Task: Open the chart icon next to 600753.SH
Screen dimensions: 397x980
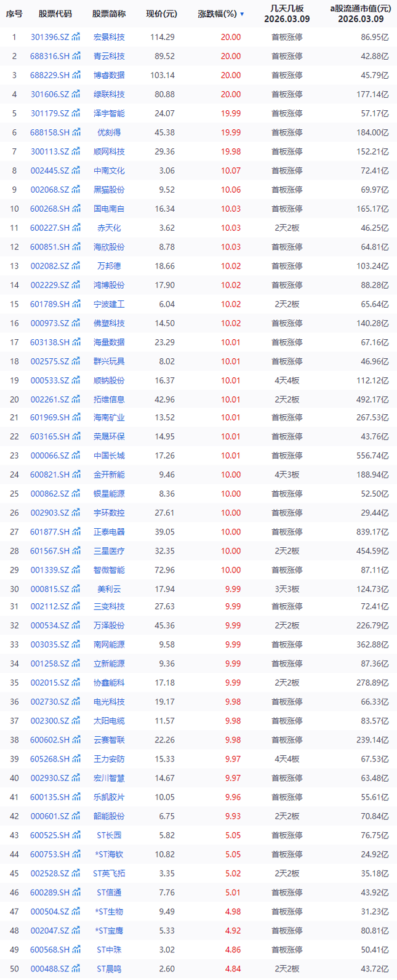Action: coord(76,854)
